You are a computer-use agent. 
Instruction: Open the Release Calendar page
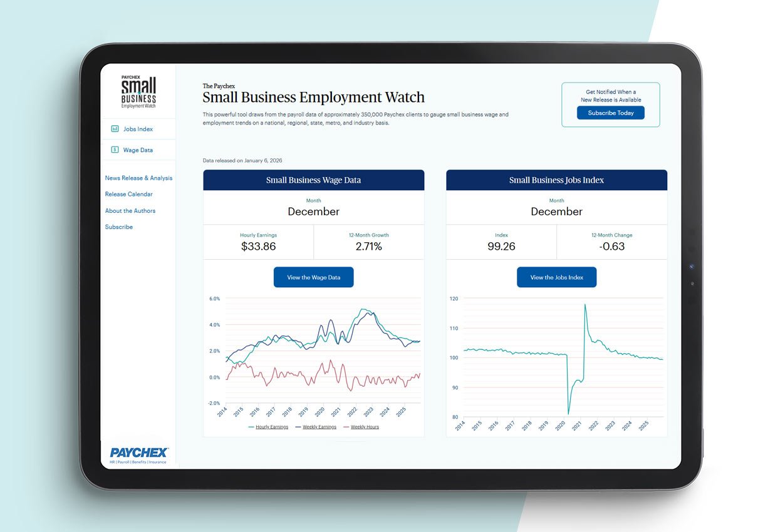pyautogui.click(x=129, y=194)
